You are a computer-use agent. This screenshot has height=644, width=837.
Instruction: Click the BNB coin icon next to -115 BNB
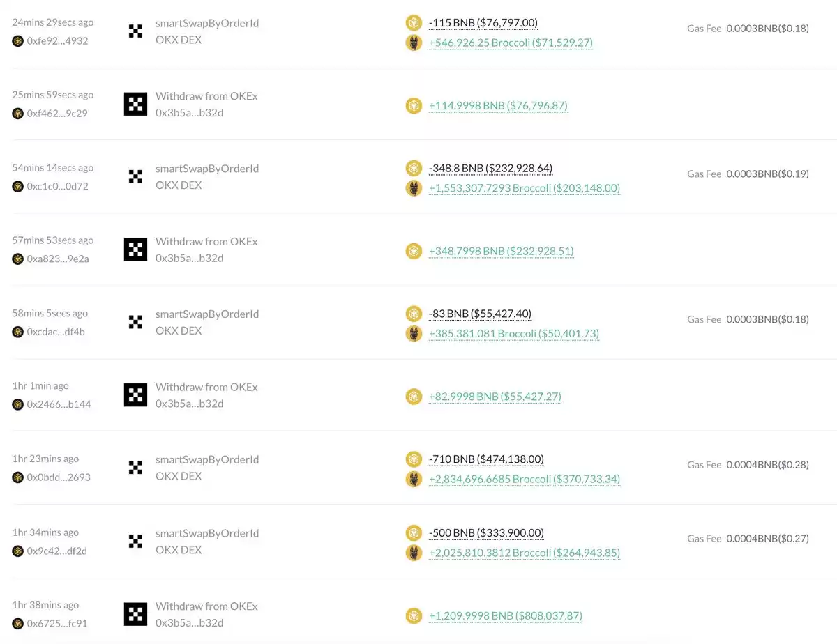(414, 22)
